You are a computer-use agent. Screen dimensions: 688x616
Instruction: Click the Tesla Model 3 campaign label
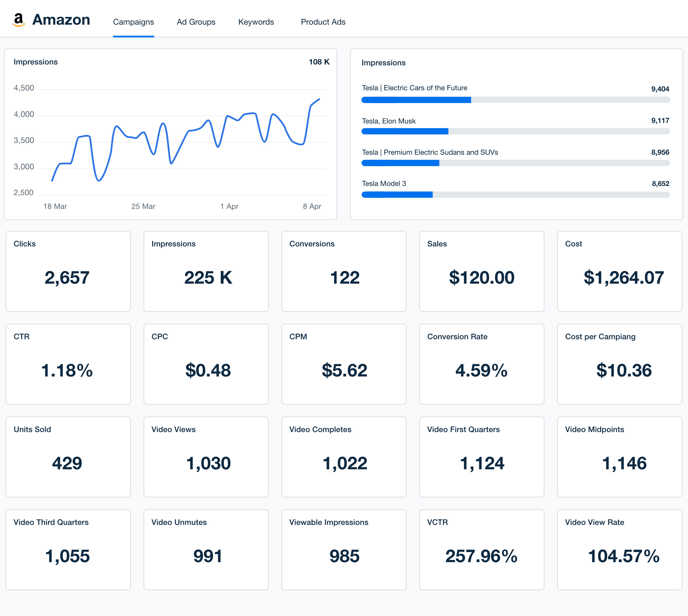click(x=384, y=183)
